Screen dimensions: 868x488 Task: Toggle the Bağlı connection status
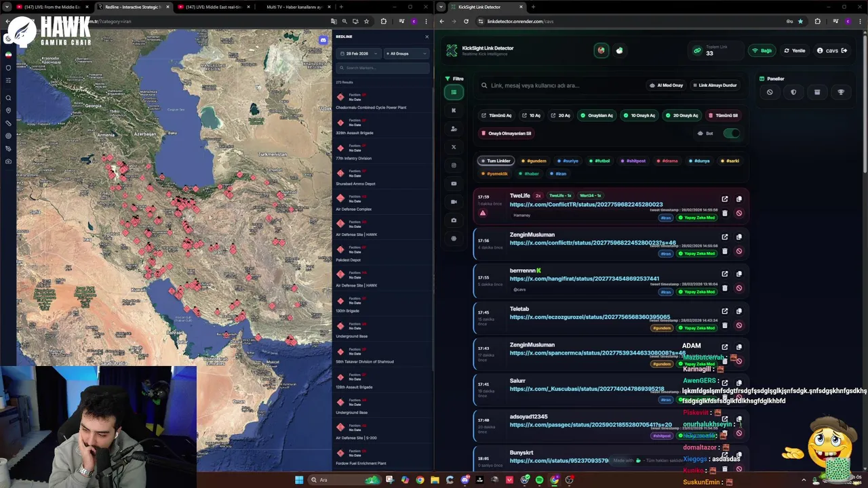pyautogui.click(x=762, y=51)
